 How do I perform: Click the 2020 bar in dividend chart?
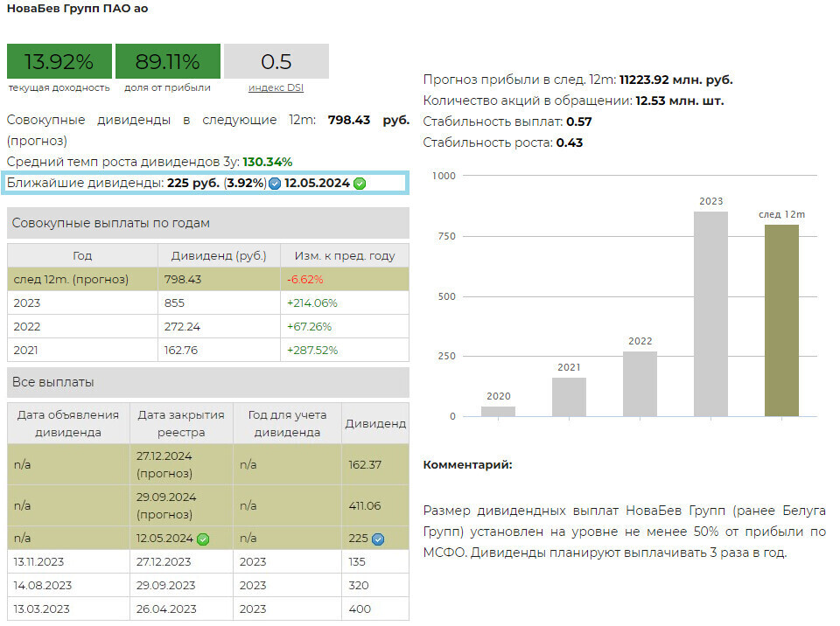(498, 411)
